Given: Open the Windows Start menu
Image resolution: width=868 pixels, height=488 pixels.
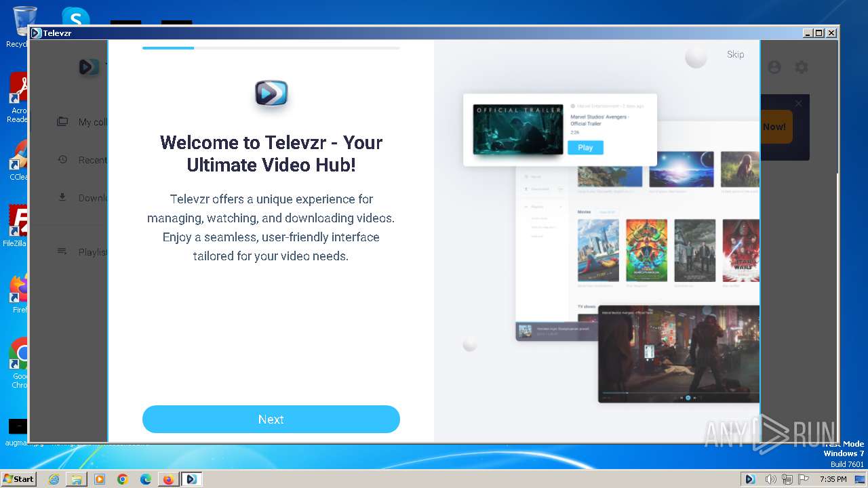Looking at the screenshot, I should (x=18, y=479).
